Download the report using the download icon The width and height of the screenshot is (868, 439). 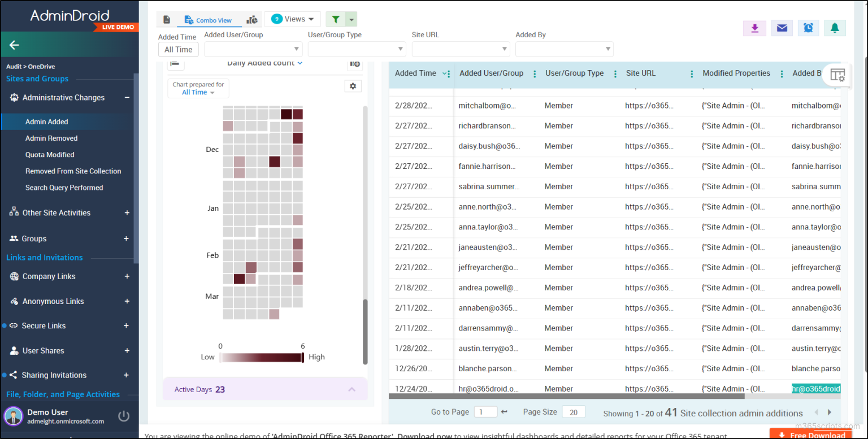pos(754,27)
